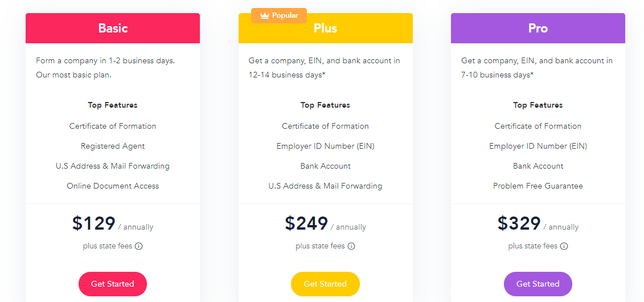Click the $329 annual price
Screen dimensions: 644x302
(x=519, y=223)
